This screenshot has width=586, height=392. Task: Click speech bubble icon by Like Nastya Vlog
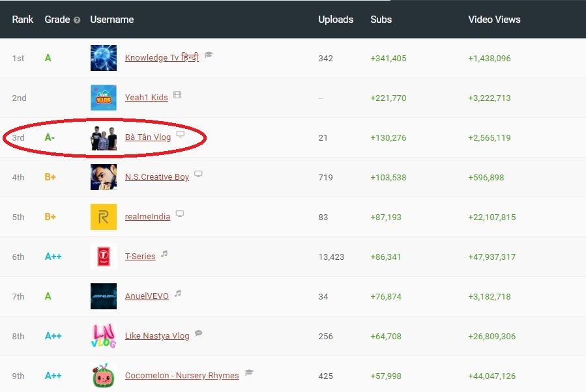[x=199, y=333]
